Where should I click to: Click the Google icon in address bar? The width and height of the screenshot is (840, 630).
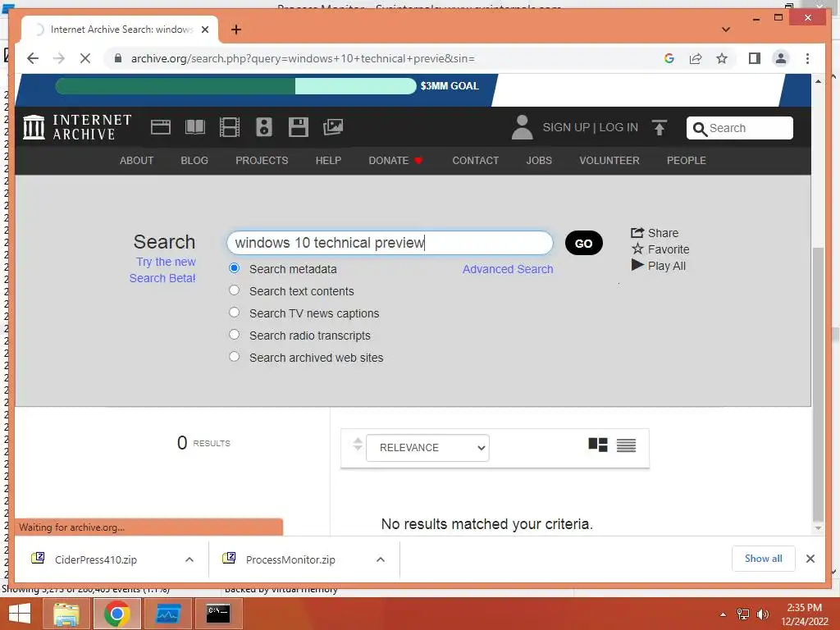[x=669, y=58]
